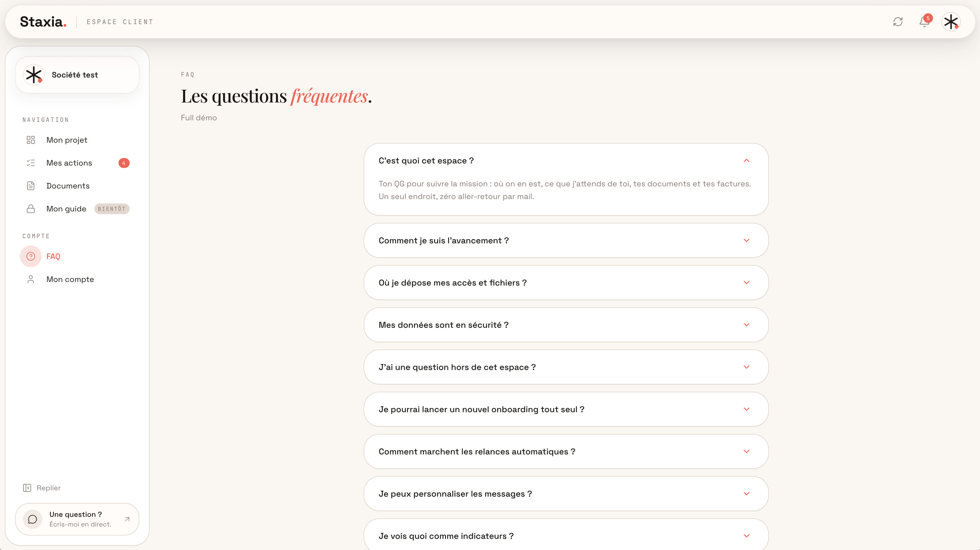This screenshot has width=980, height=550.
Task: Click the red 4 badge on Mes actions
Action: (124, 163)
